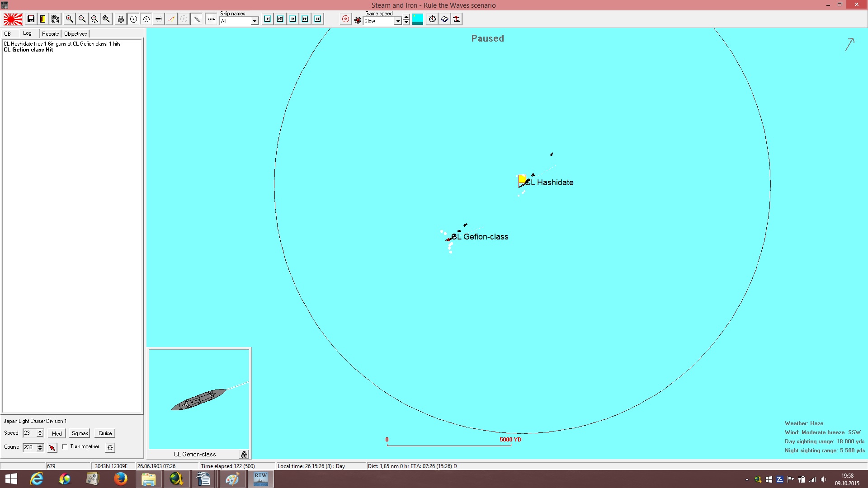Open the Reports tab
868x488 pixels.
51,34
